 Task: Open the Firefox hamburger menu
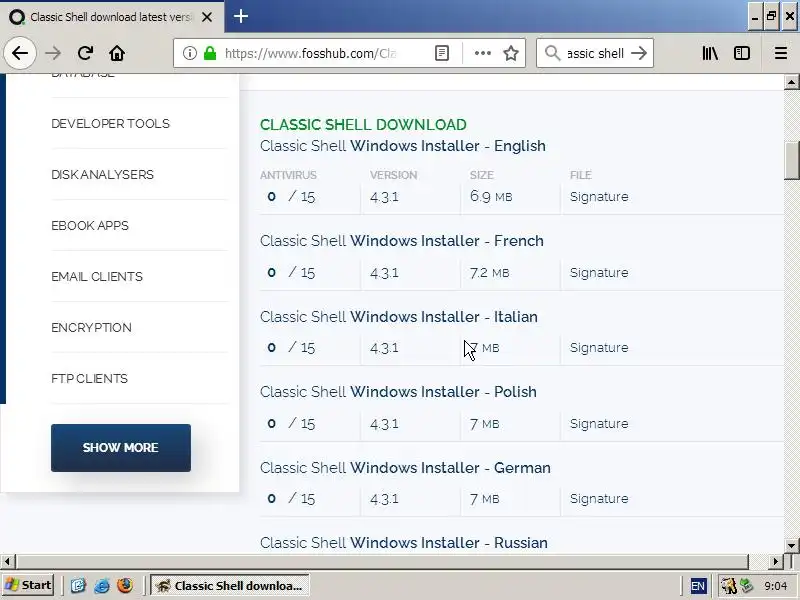click(x=781, y=53)
